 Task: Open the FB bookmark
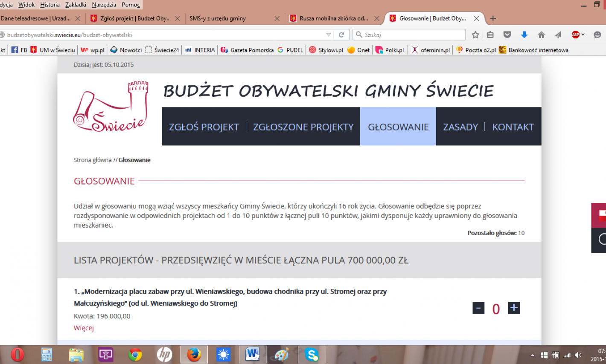[19, 50]
